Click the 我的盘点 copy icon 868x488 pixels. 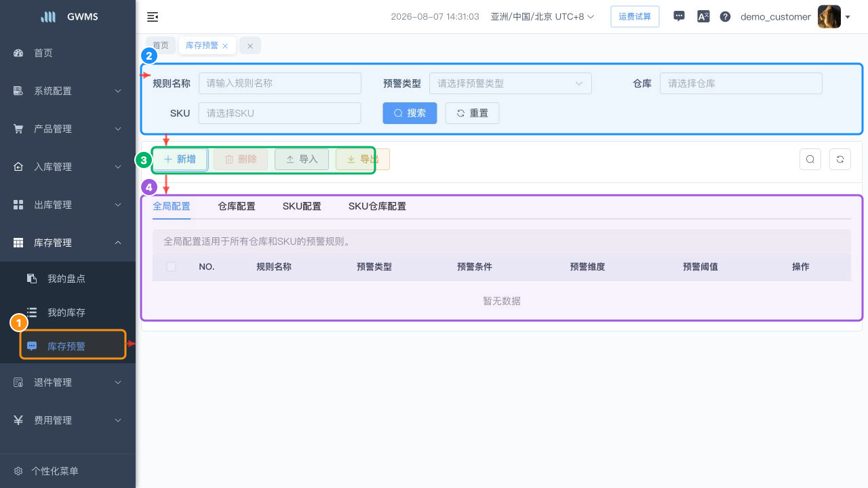[32, 279]
